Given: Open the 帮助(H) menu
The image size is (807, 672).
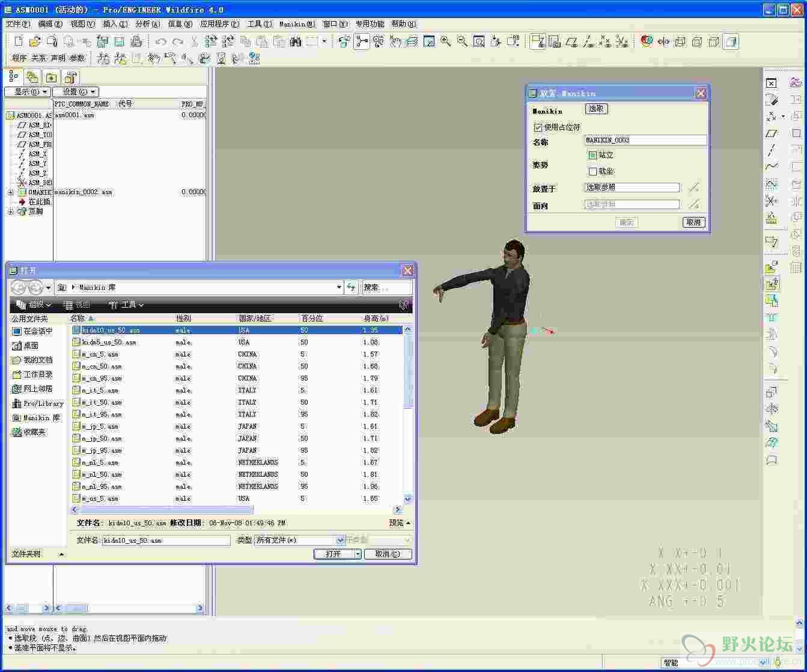Looking at the screenshot, I should pyautogui.click(x=404, y=24).
